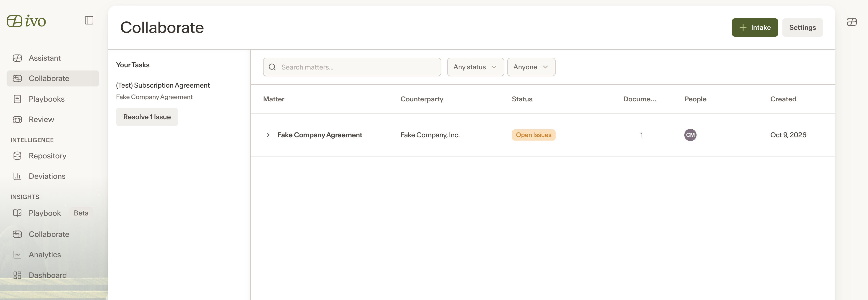The width and height of the screenshot is (868, 300).
Task: Open the (Test) Subscription Agreement task
Action: (163, 85)
